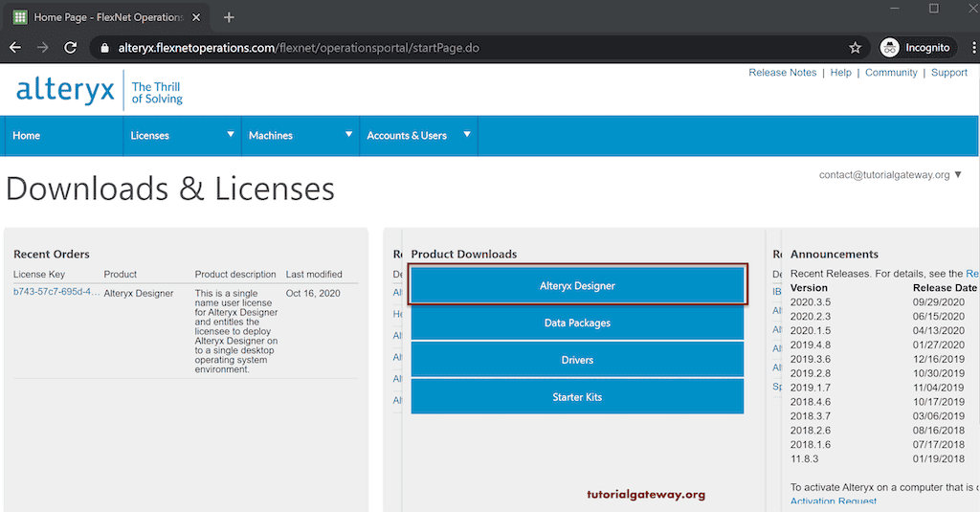Screen dimensions: 980x512
Task: Expand the Machines menu dropdown
Action: (348, 135)
